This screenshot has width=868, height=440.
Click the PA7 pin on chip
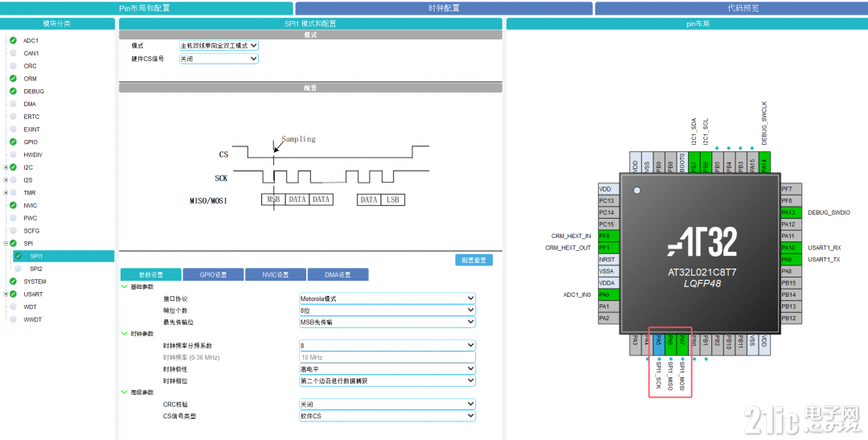coord(682,345)
